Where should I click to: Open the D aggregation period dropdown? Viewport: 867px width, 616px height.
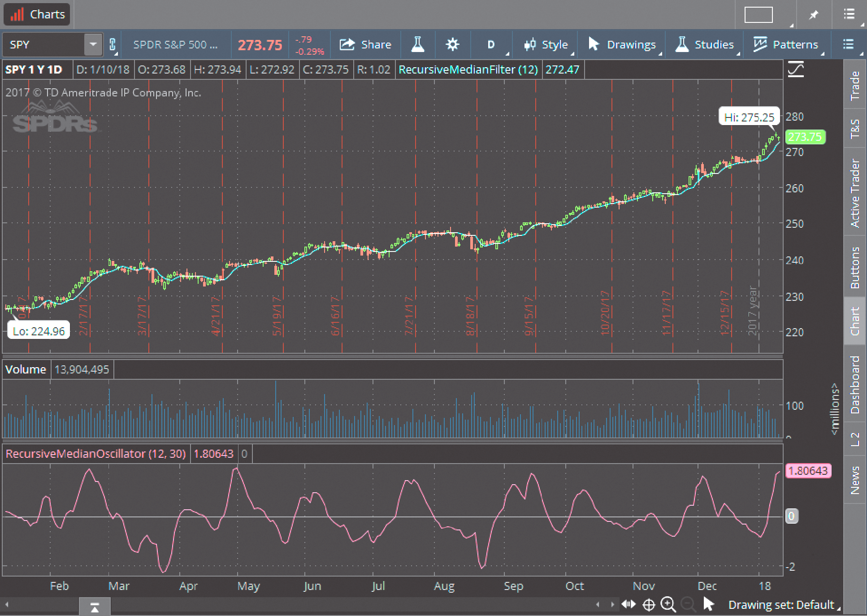pyautogui.click(x=491, y=44)
